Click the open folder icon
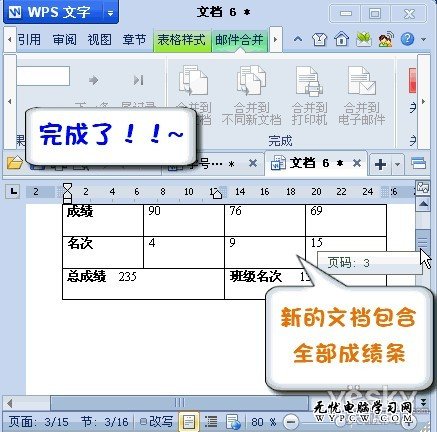437x432 pixels. 14,163
